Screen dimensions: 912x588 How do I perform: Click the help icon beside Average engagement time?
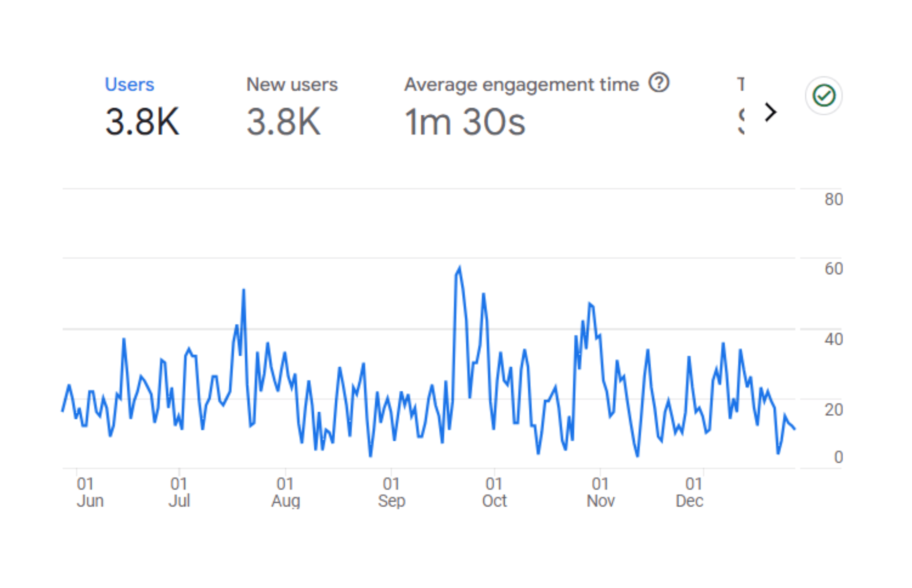click(x=659, y=83)
